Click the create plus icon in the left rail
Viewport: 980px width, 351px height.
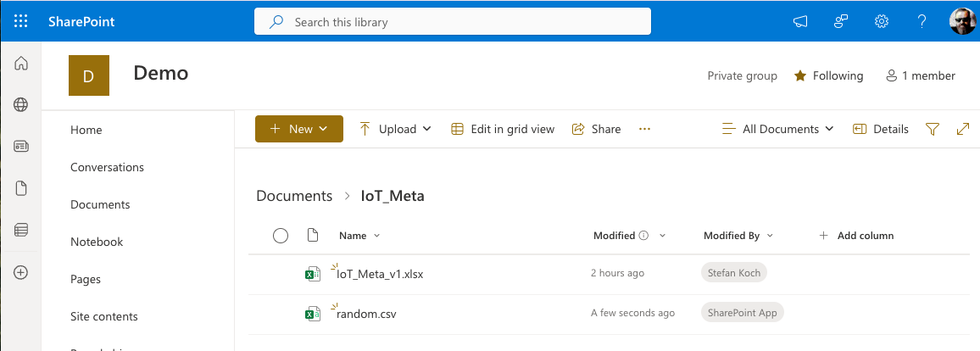point(21,272)
